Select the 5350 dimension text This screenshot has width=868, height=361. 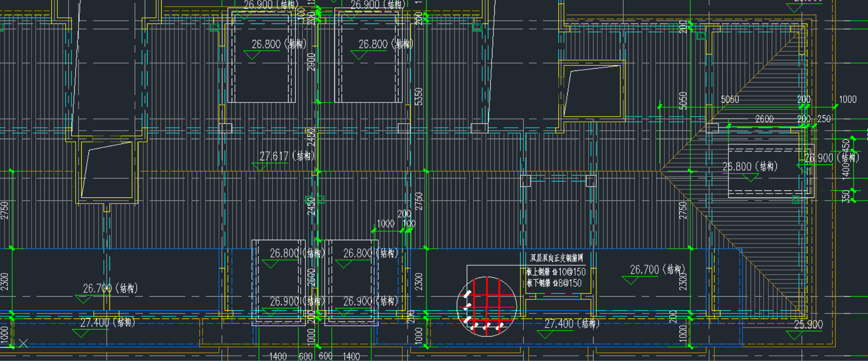[x=419, y=97]
